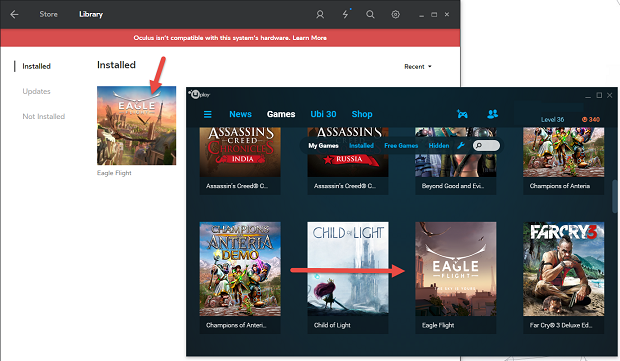Open the Uplay hamburger menu
This screenshot has width=620, height=361.
(208, 114)
